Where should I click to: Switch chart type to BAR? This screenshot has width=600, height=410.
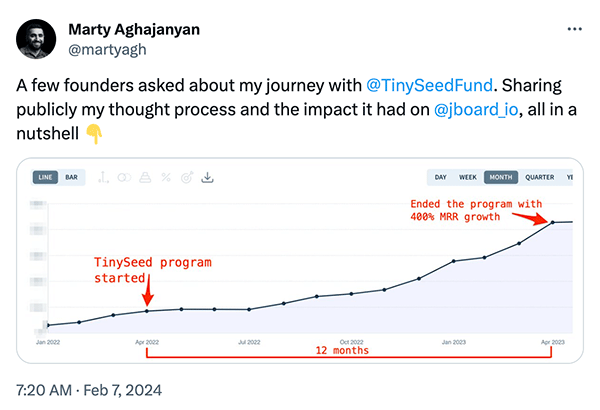click(72, 177)
